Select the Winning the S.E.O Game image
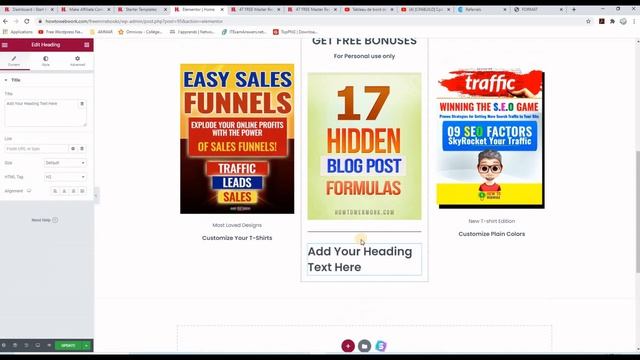 [491, 139]
